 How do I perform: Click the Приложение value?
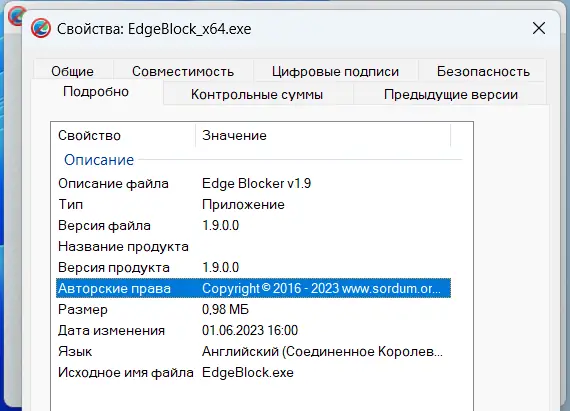[243, 205]
